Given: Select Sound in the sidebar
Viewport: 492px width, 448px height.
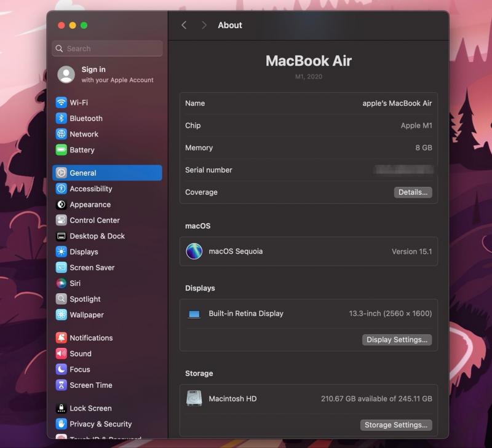Looking at the screenshot, I should 107,353.
